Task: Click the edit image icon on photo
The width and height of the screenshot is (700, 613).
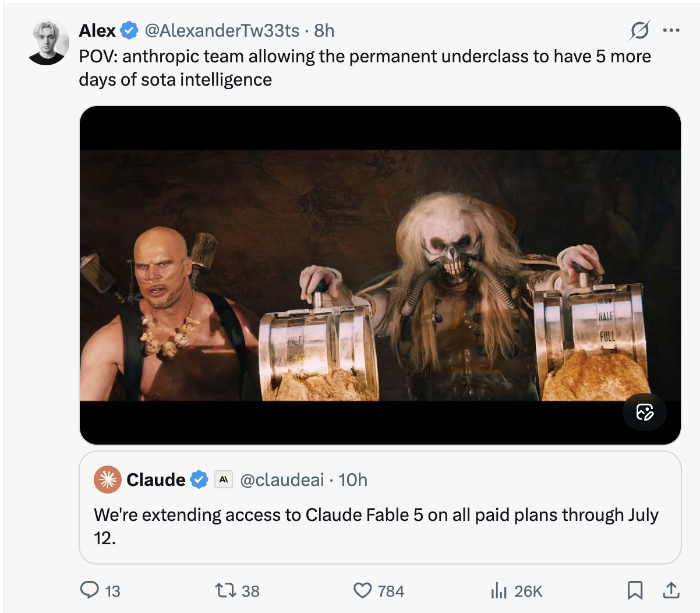Action: point(645,412)
